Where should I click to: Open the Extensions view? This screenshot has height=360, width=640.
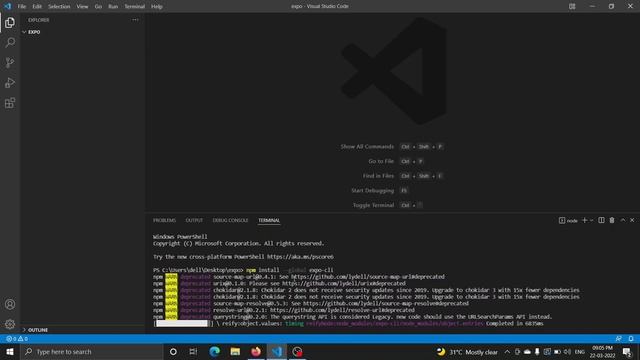pos(10,103)
